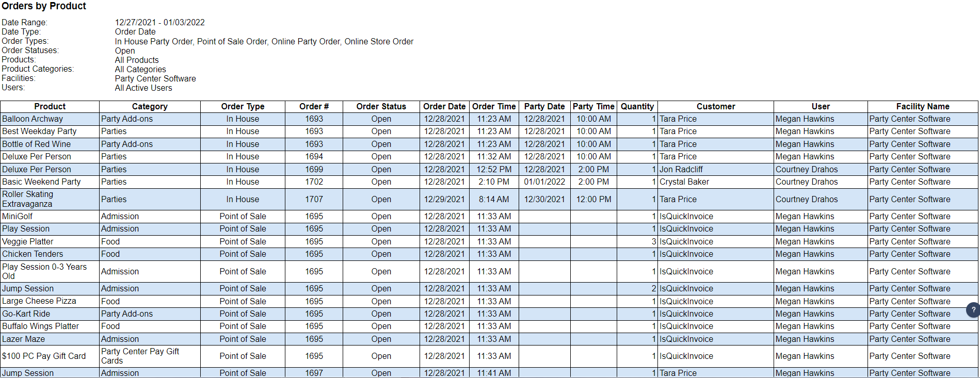
Task: Click quantity 3 in the Veggie Platter row
Action: (x=637, y=242)
